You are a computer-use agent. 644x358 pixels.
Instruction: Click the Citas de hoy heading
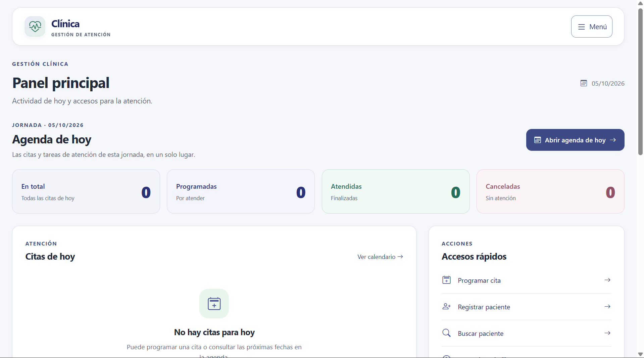point(50,257)
